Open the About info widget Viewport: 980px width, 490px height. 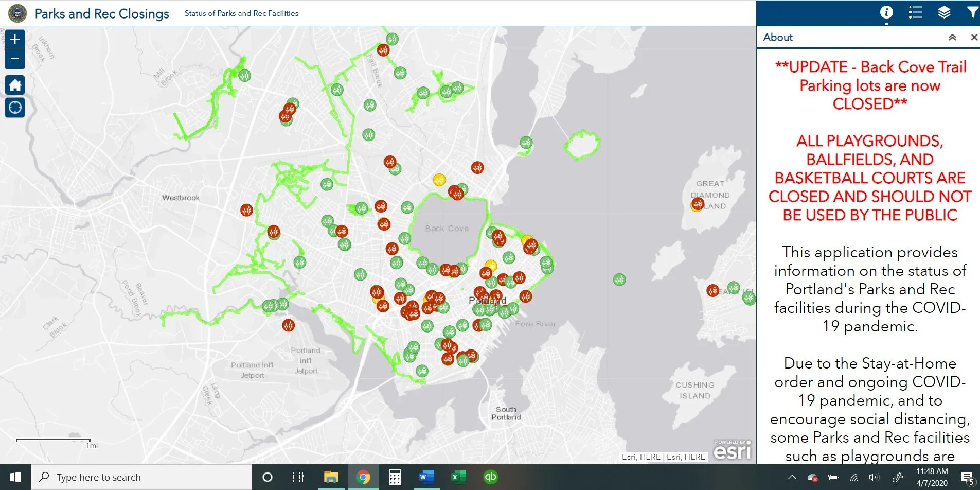[x=886, y=12]
